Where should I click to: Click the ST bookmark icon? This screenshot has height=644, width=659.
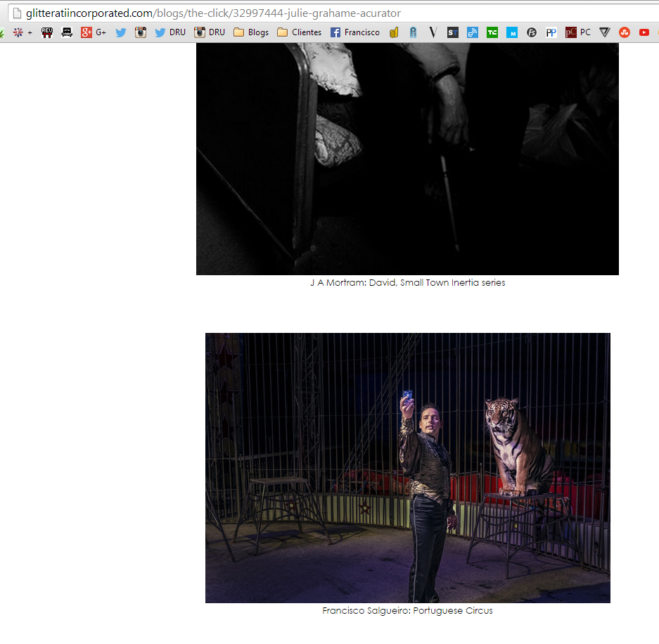pyautogui.click(x=453, y=32)
